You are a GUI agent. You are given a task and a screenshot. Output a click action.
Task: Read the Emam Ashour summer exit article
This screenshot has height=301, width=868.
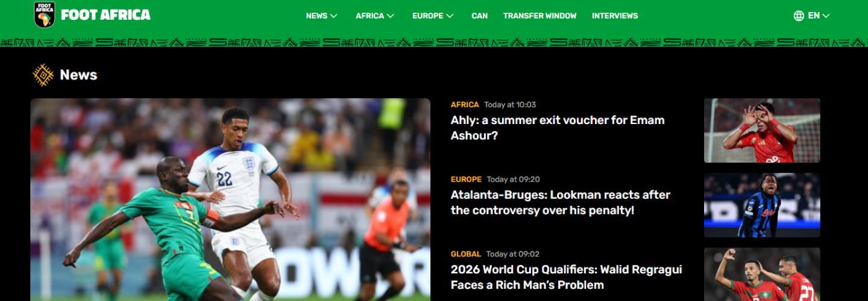pyautogui.click(x=558, y=128)
